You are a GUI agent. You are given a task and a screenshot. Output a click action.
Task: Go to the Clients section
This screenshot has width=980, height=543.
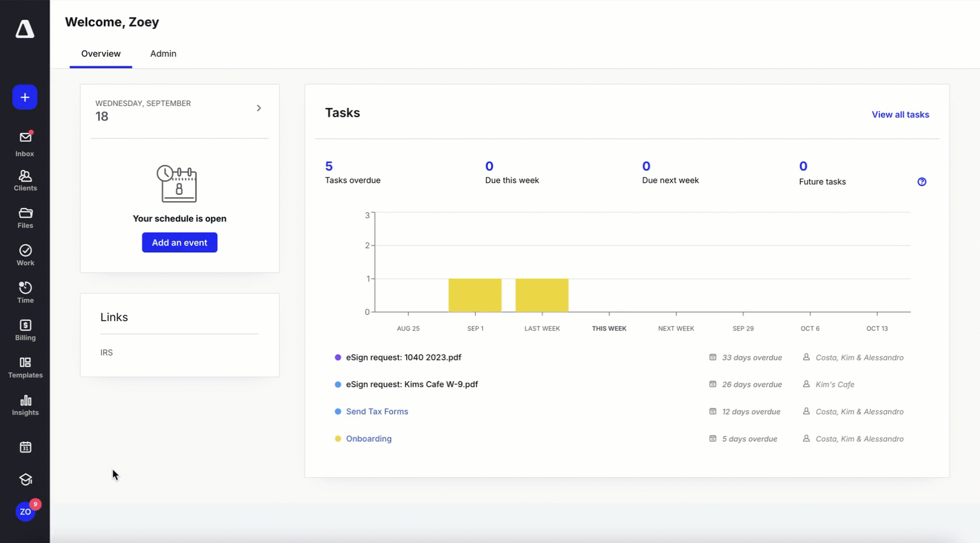pyautogui.click(x=25, y=180)
